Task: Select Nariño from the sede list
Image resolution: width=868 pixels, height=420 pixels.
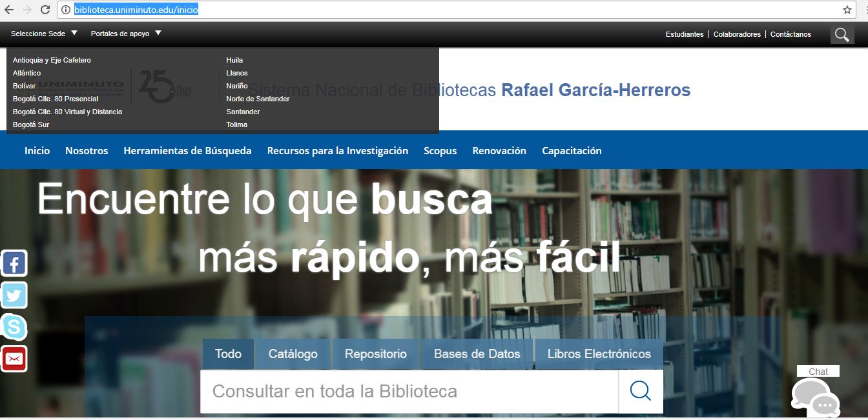Action: 237,86
